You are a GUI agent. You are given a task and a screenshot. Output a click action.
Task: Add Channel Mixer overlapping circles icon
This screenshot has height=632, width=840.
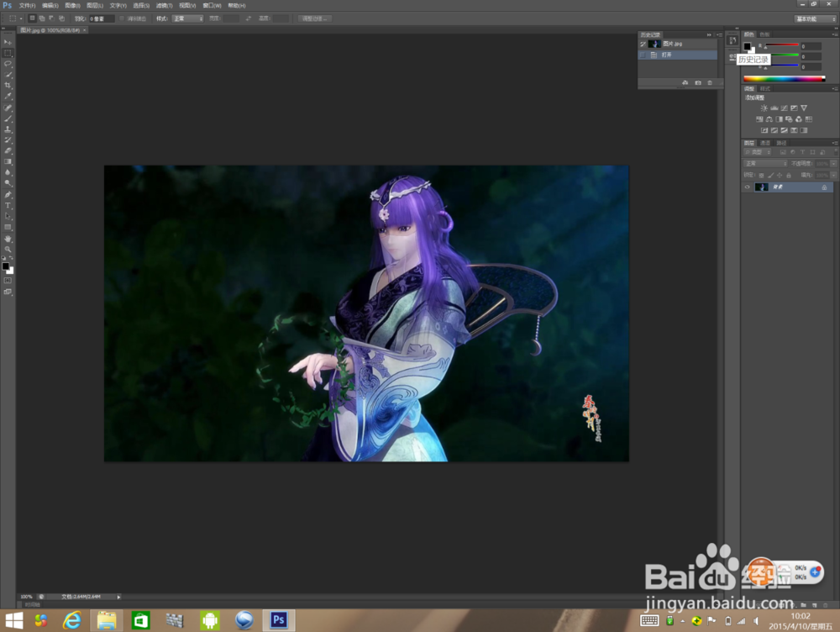799,119
